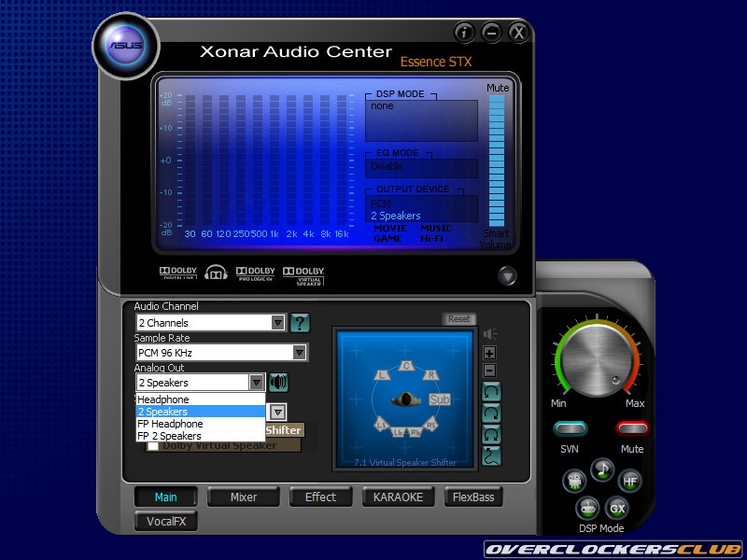Click the minus button beside speaker shifter
Viewport: 747px width, 560px height.
pyautogui.click(x=489, y=371)
